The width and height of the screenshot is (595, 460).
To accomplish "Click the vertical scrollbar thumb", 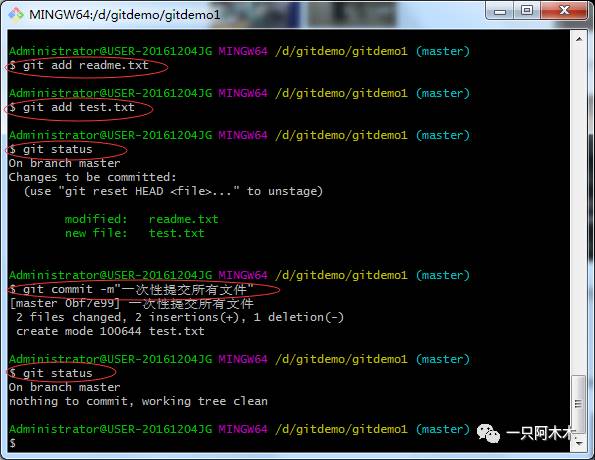I will 578,403.
